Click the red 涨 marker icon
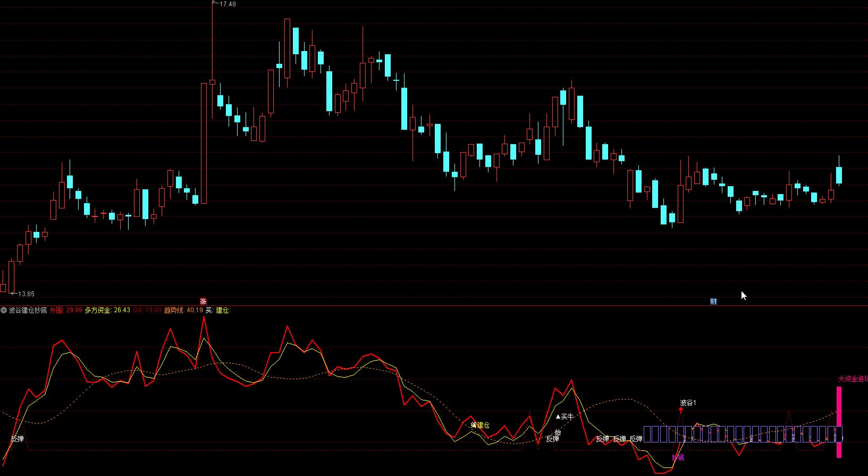This screenshot has width=868, height=476. [x=203, y=301]
